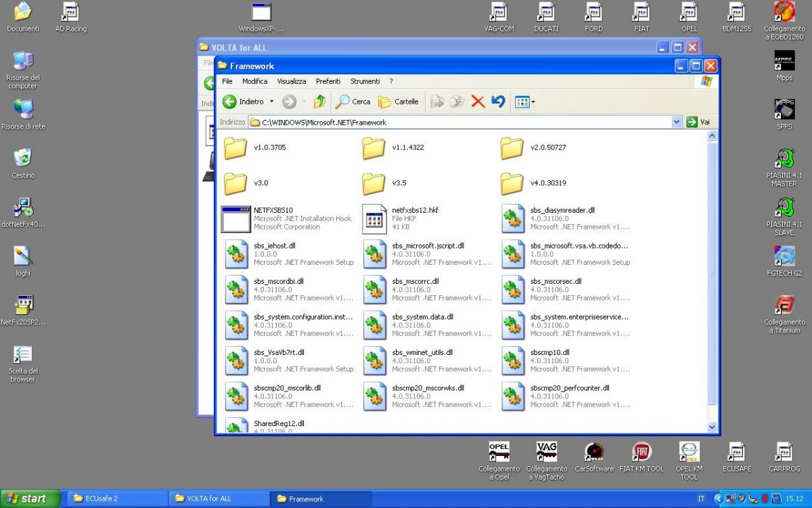This screenshot has width=812, height=508.
Task: Click inside the Indirizzo address field
Action: point(460,122)
